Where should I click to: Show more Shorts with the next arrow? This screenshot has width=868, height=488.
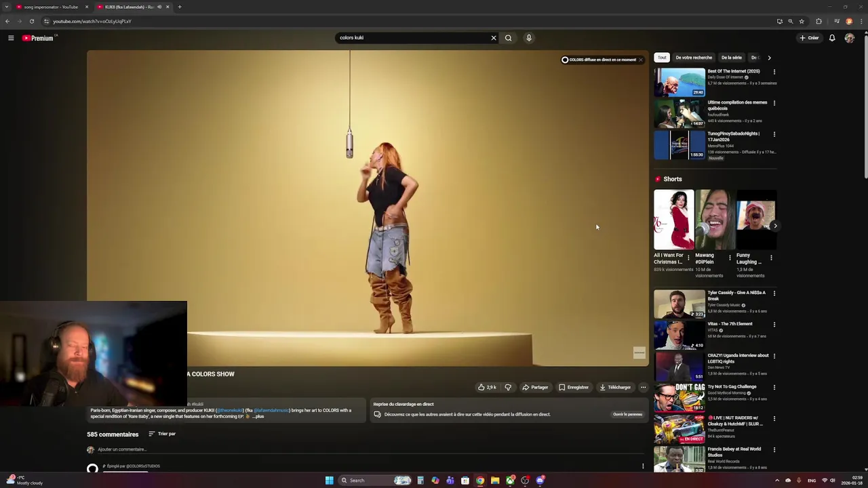tap(775, 226)
